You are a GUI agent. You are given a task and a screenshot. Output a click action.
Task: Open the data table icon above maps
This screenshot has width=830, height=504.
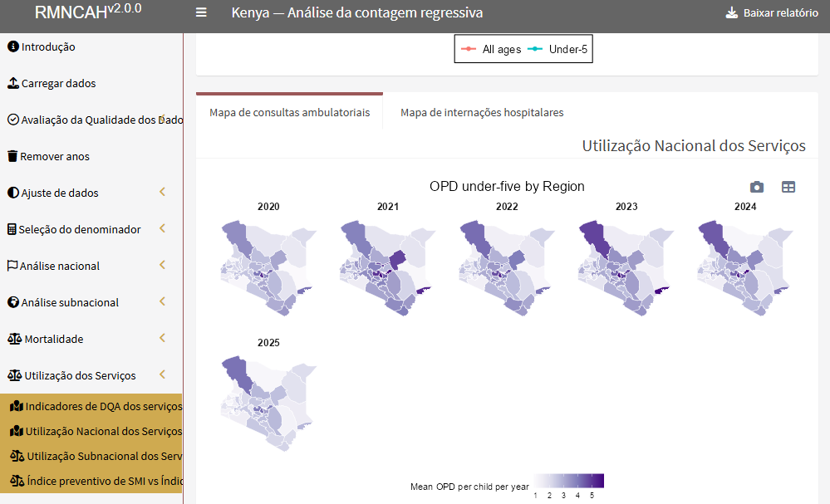pos(788,187)
